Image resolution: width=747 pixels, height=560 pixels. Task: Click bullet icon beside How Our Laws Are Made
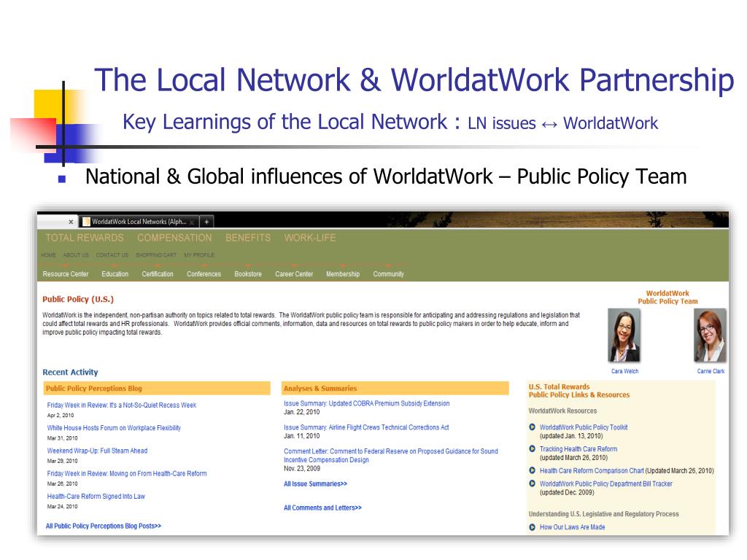(x=532, y=527)
